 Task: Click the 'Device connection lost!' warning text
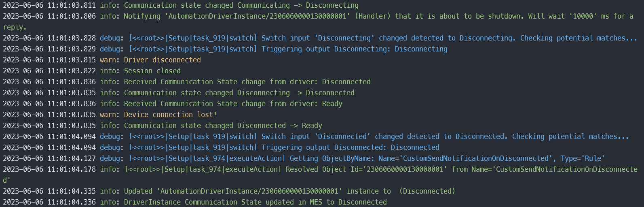[170, 115]
